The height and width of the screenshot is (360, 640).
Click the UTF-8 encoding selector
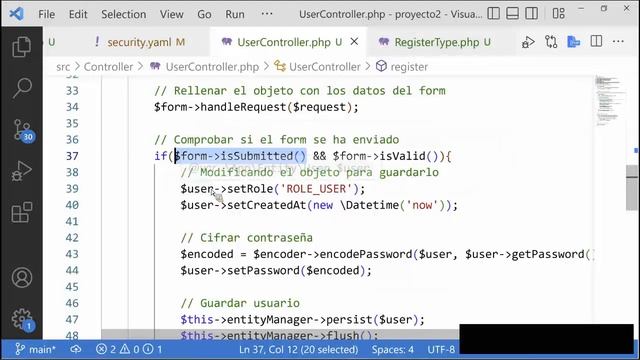pos(441,349)
